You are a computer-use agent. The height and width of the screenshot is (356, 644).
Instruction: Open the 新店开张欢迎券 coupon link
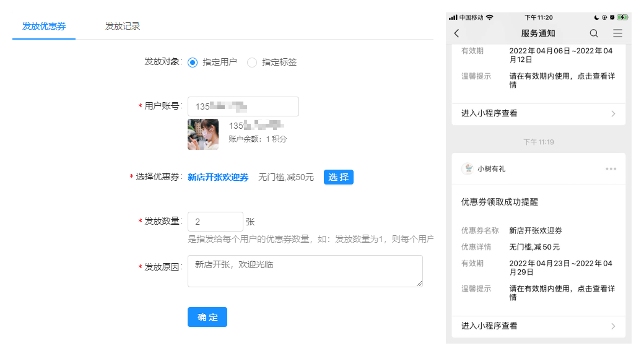click(x=218, y=178)
